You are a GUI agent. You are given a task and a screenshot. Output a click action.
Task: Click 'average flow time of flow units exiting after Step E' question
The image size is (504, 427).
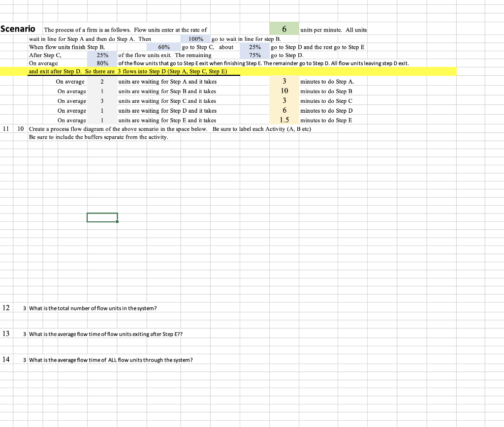(x=106, y=334)
